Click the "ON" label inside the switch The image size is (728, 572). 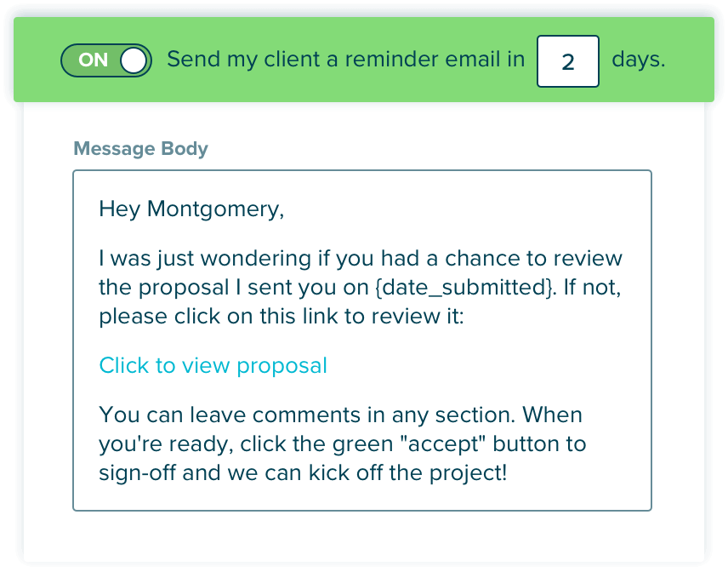94,60
